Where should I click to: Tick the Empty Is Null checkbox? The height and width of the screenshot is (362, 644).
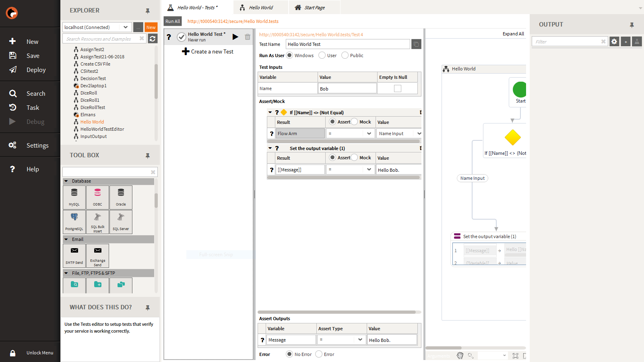[398, 88]
